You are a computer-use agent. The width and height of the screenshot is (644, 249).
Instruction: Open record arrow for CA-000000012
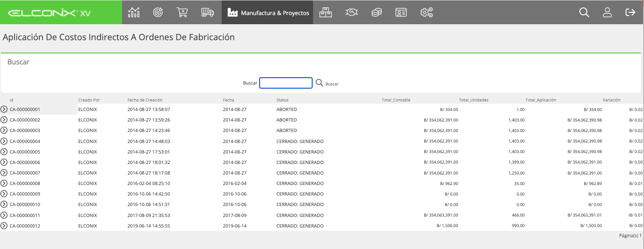point(4,226)
